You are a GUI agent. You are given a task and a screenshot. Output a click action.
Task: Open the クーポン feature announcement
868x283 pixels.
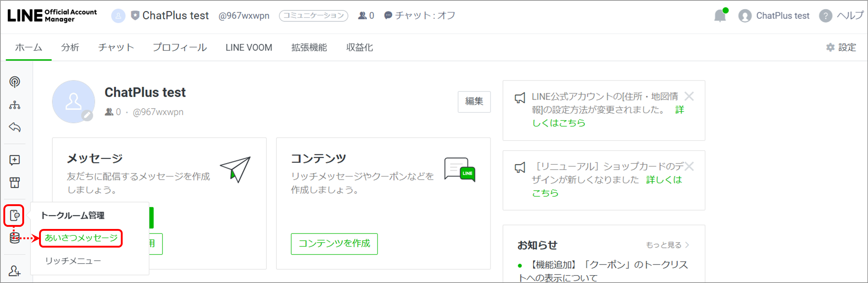point(603,271)
